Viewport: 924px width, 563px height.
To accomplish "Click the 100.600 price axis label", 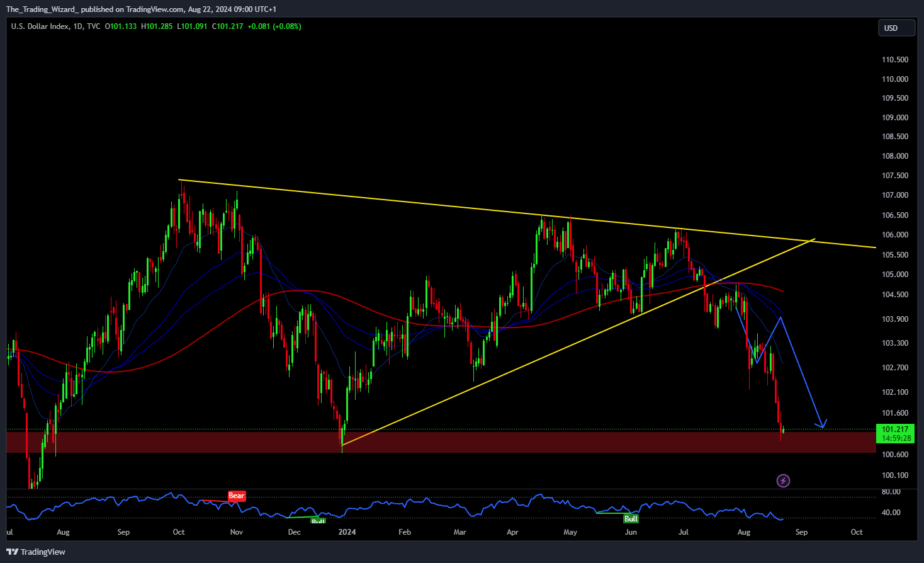I will point(895,455).
